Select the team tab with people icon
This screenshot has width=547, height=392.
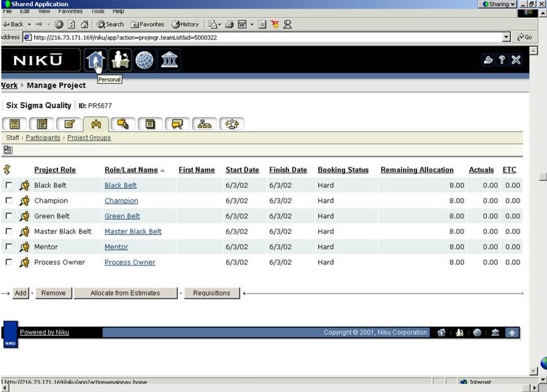pos(96,124)
